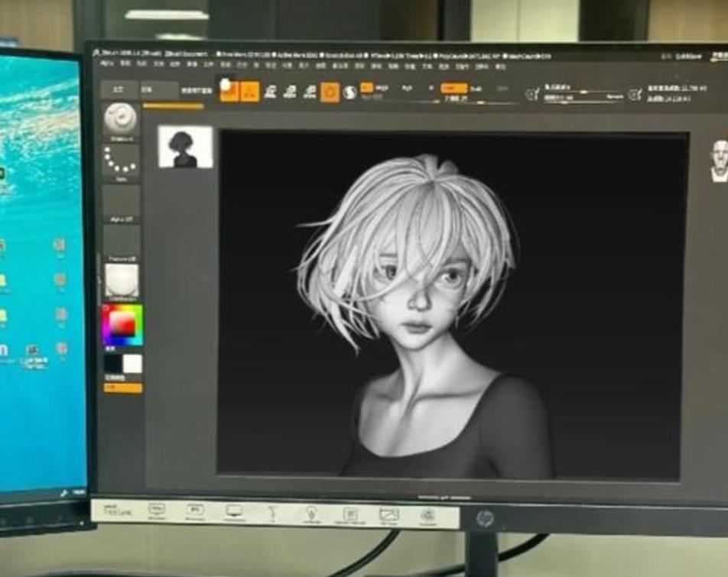Viewport: 728px width, 577px height.
Task: Click the sculptris sphere icon in toolbar
Action: [349, 92]
